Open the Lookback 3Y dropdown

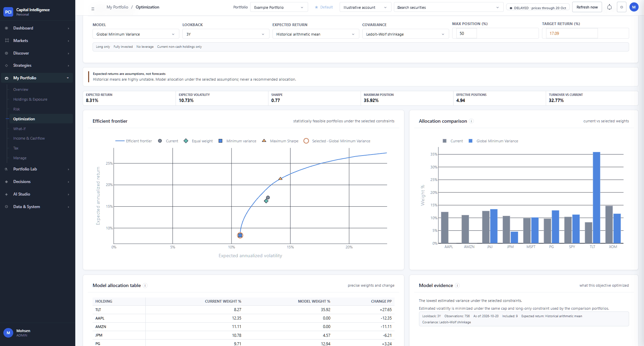point(226,34)
